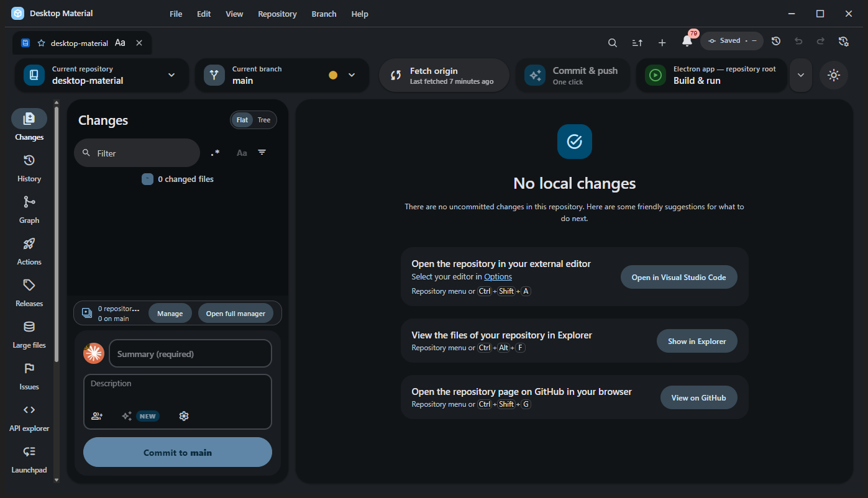868x498 pixels.
Task: Open the Repository menu
Action: (x=277, y=14)
